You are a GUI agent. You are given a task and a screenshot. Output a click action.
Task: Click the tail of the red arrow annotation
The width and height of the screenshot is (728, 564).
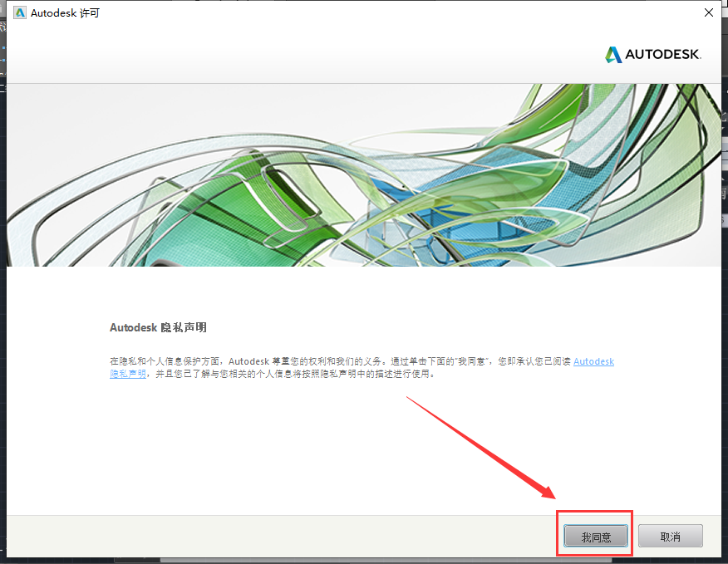[409, 399]
